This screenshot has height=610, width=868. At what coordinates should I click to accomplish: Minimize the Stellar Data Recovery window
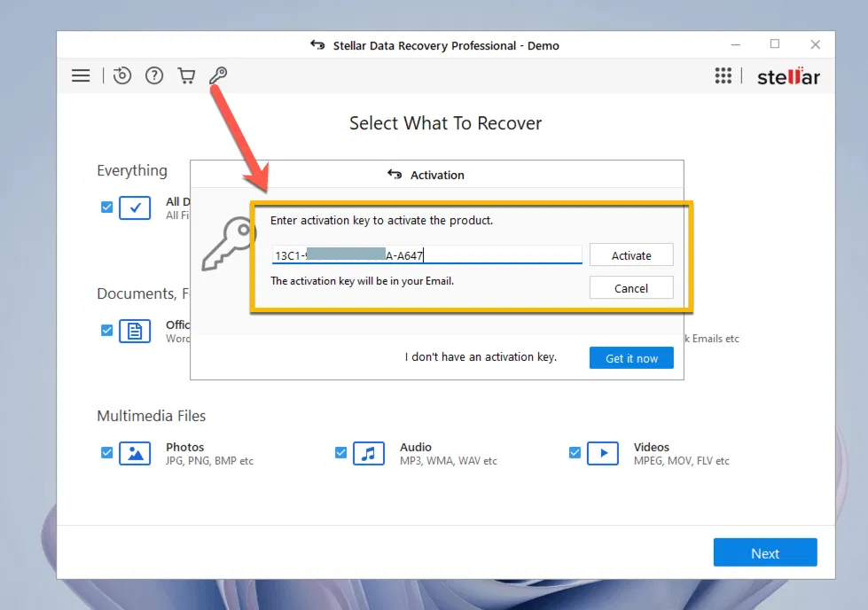[736, 45]
